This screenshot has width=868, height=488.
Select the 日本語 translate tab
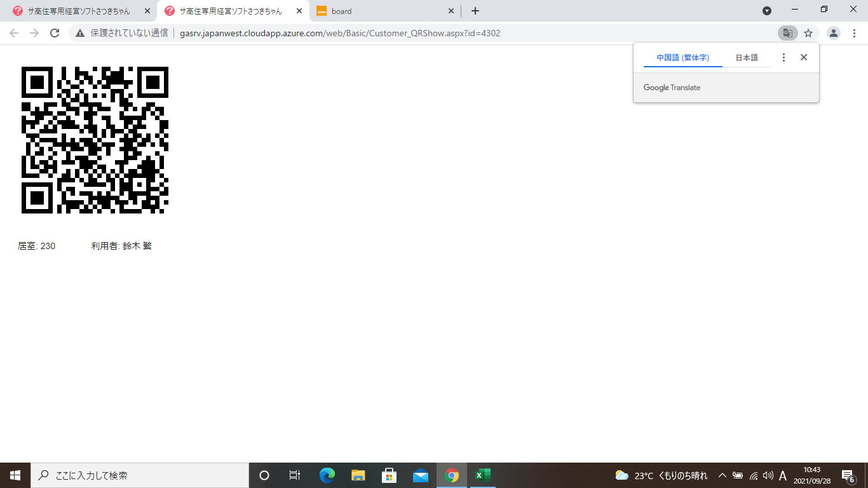pyautogui.click(x=747, y=57)
